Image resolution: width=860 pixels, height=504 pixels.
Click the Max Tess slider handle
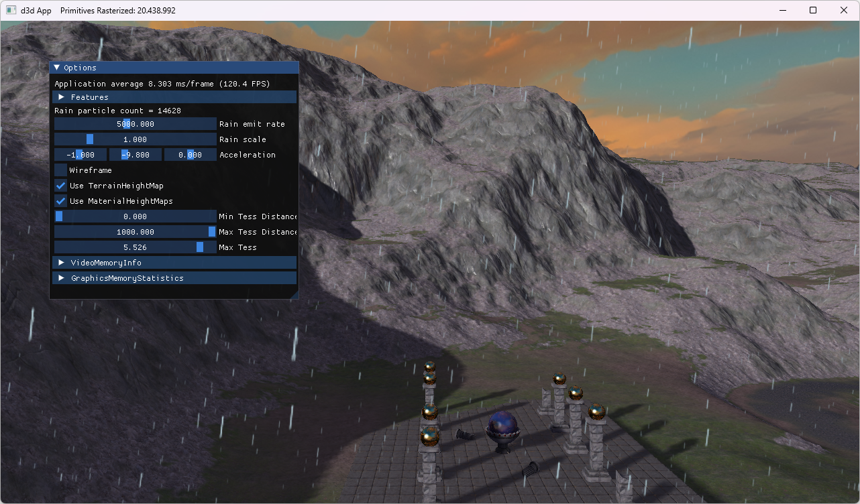click(199, 247)
